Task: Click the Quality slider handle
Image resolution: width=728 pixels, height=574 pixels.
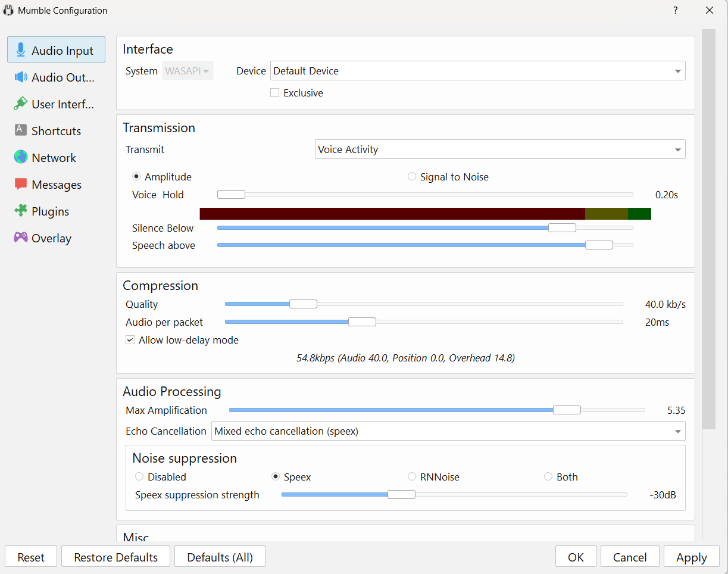Action: [303, 304]
